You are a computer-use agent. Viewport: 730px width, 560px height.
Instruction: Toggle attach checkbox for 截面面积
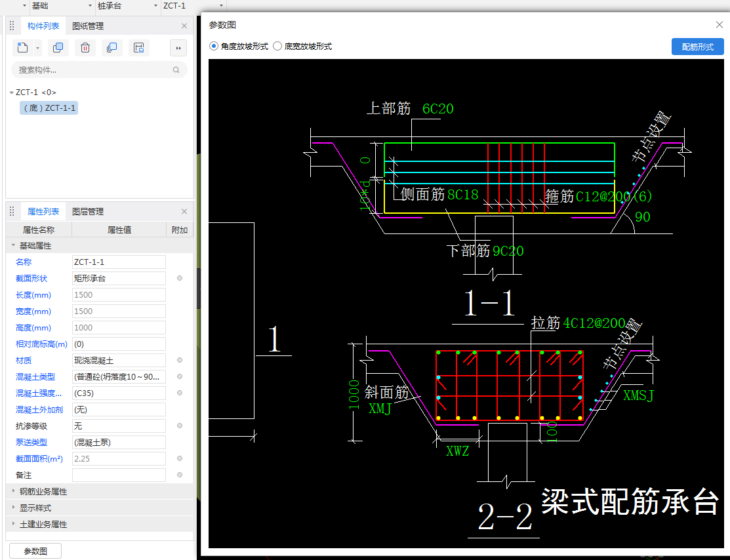[x=180, y=458]
